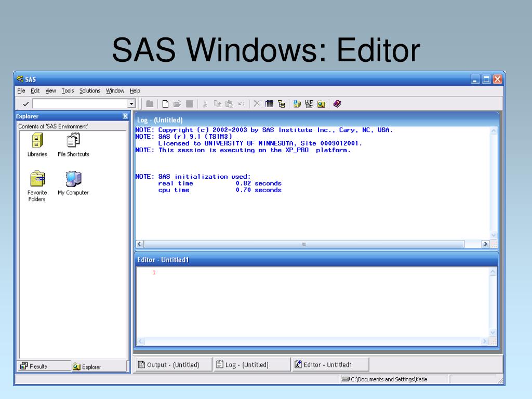Open the Help menu
The width and height of the screenshot is (532, 399).
point(135,90)
